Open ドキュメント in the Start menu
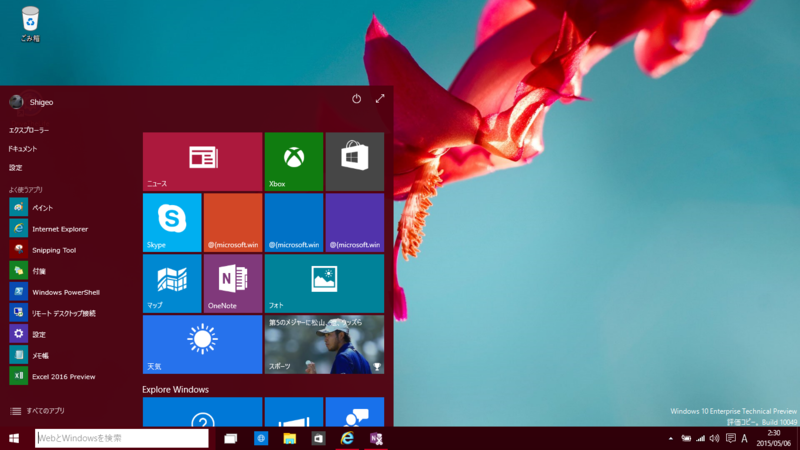Viewport: 800px width, 450px height. (23, 149)
